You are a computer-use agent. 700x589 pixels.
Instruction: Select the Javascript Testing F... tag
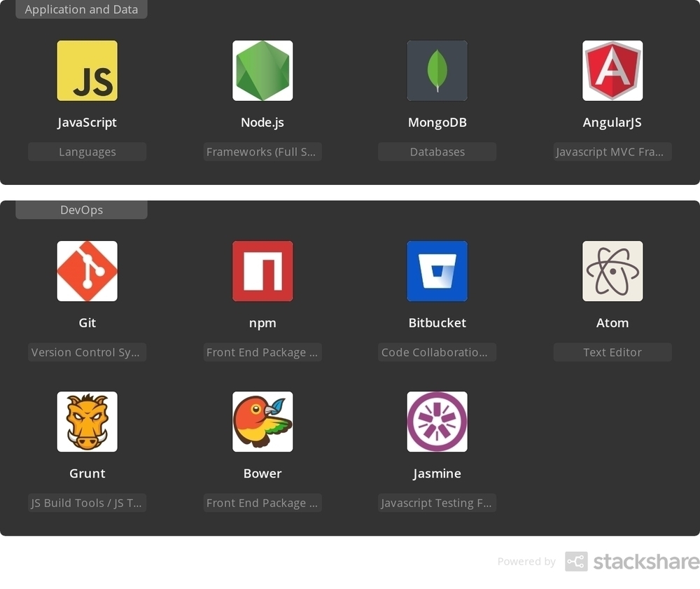click(437, 503)
